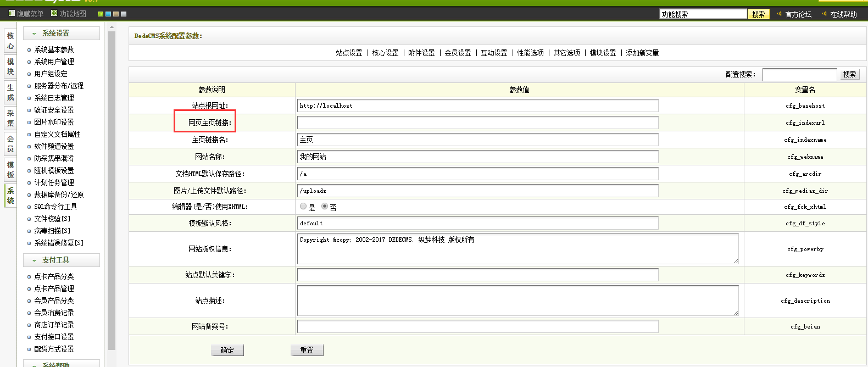
Task: Click the 站点默认关键字 input field
Action: click(477, 275)
